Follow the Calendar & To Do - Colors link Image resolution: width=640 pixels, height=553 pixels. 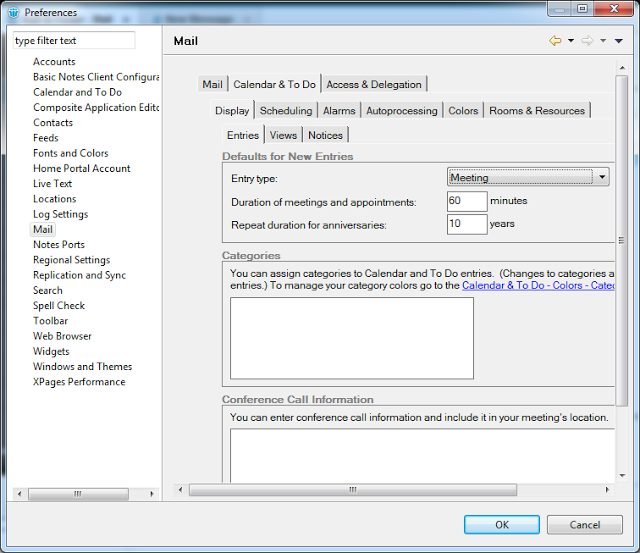pyautogui.click(x=538, y=286)
